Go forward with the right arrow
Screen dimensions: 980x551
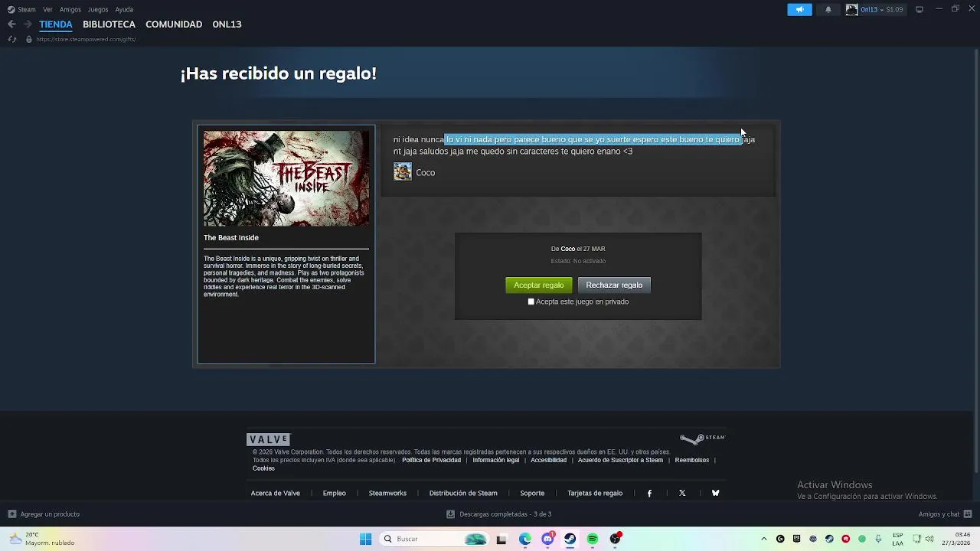tap(28, 24)
